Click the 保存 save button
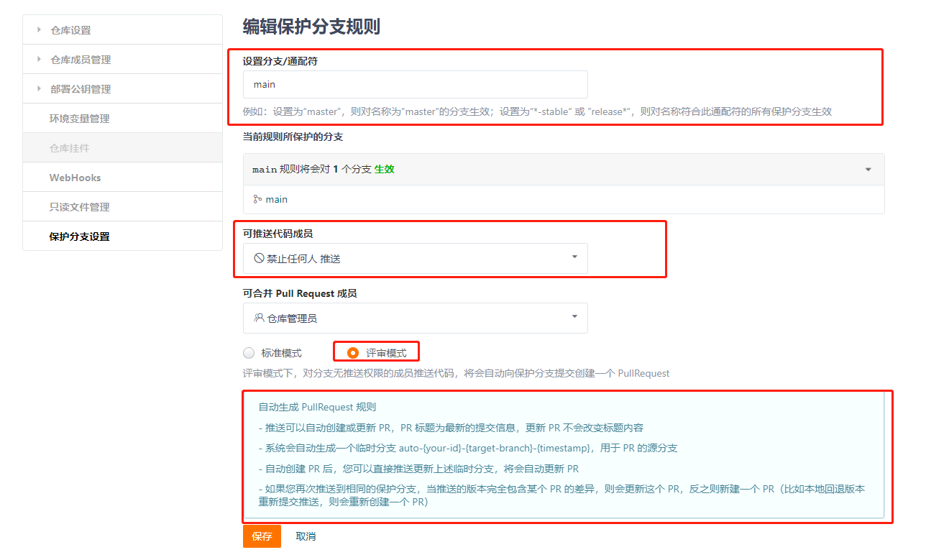 (x=262, y=536)
